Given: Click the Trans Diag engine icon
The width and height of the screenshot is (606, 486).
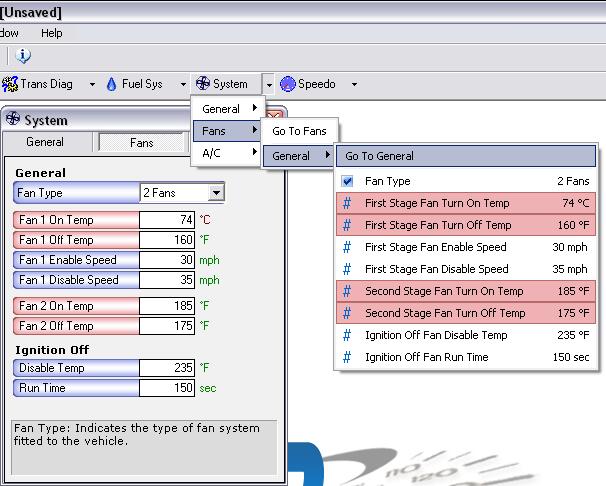Looking at the screenshot, I should click(11, 84).
